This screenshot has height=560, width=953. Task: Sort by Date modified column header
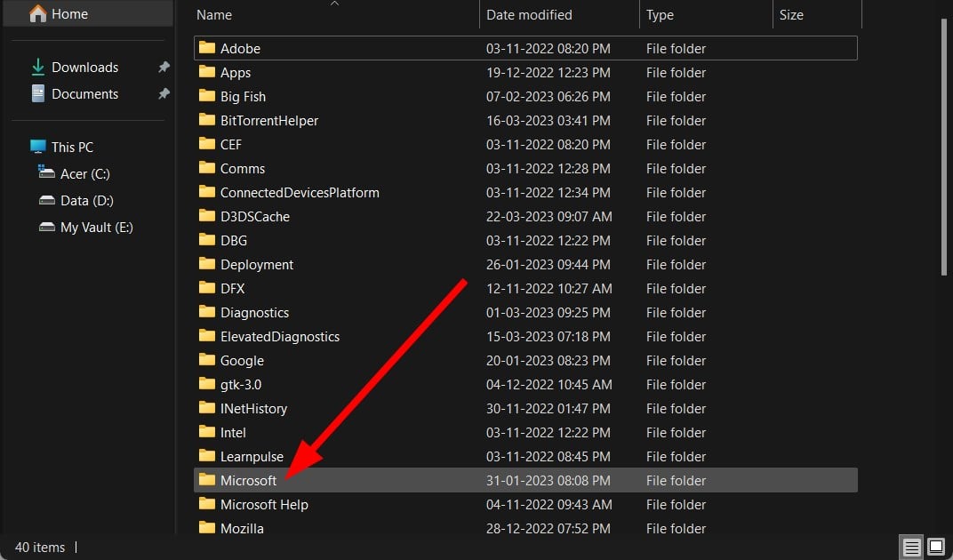(529, 14)
